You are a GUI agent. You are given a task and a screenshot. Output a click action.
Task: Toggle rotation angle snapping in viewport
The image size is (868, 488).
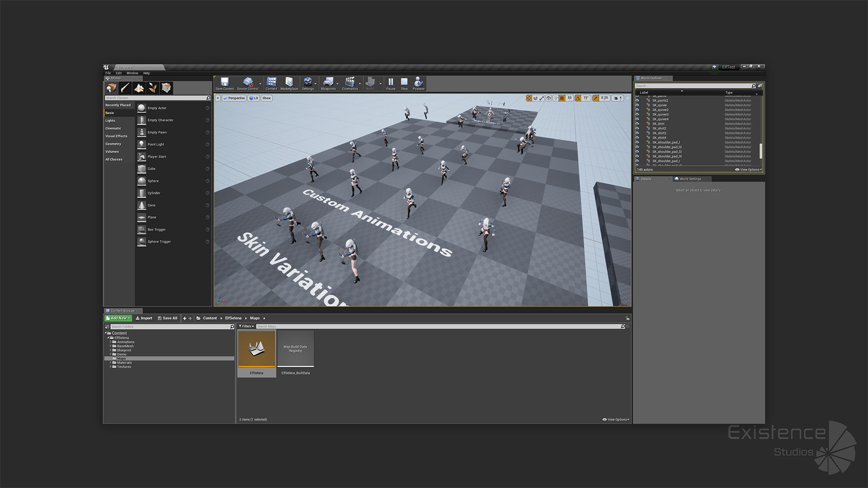coord(578,98)
